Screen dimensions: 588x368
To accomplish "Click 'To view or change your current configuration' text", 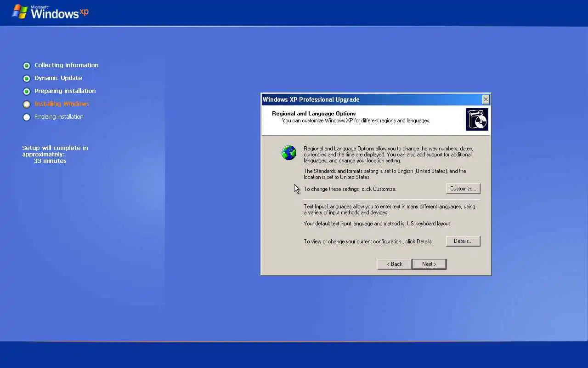I will (x=368, y=241).
